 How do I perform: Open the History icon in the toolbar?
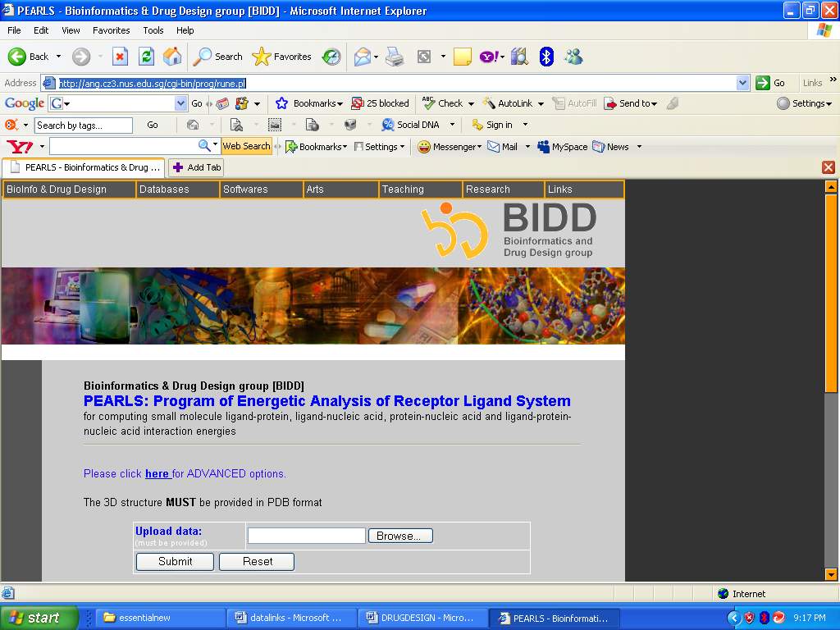tap(331, 57)
